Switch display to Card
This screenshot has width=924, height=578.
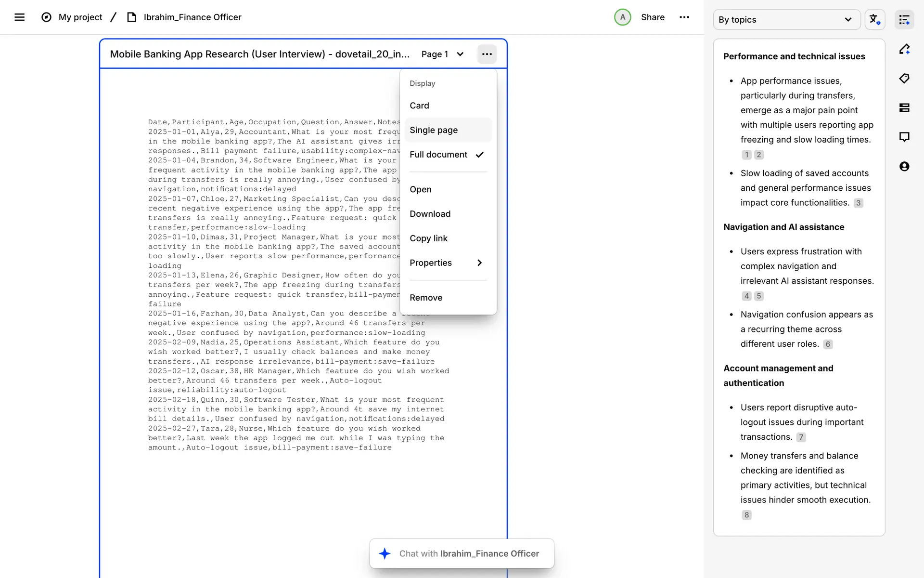tap(419, 105)
